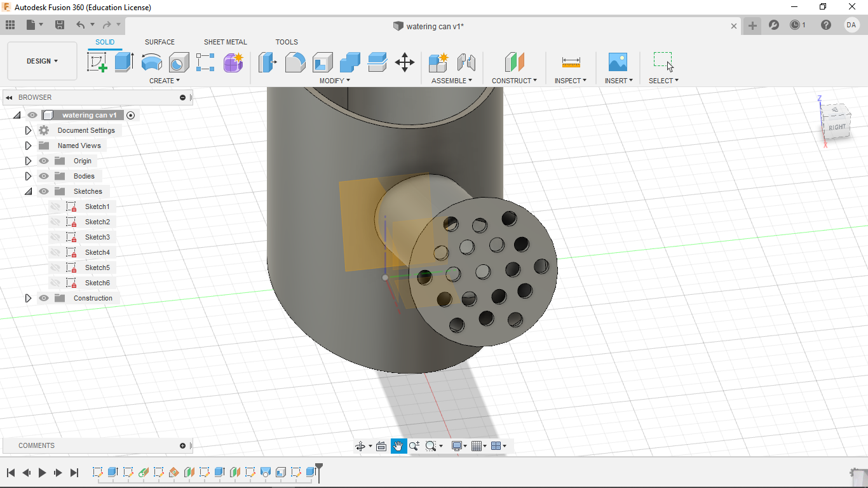
Task: Open the Display Settings dropdown
Action: (x=459, y=446)
